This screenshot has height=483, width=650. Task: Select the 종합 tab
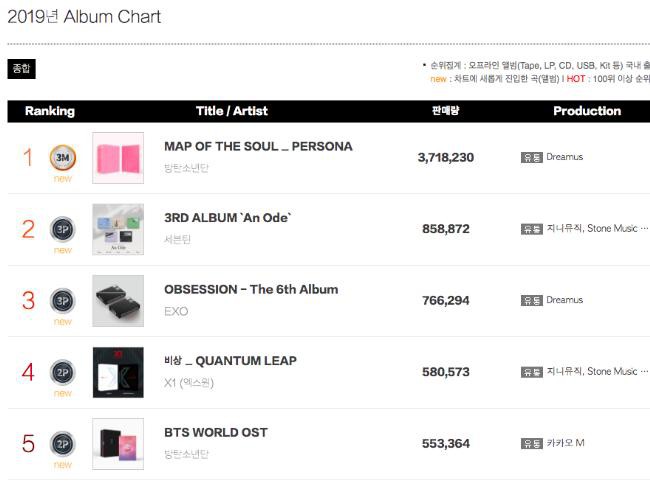coord(22,69)
